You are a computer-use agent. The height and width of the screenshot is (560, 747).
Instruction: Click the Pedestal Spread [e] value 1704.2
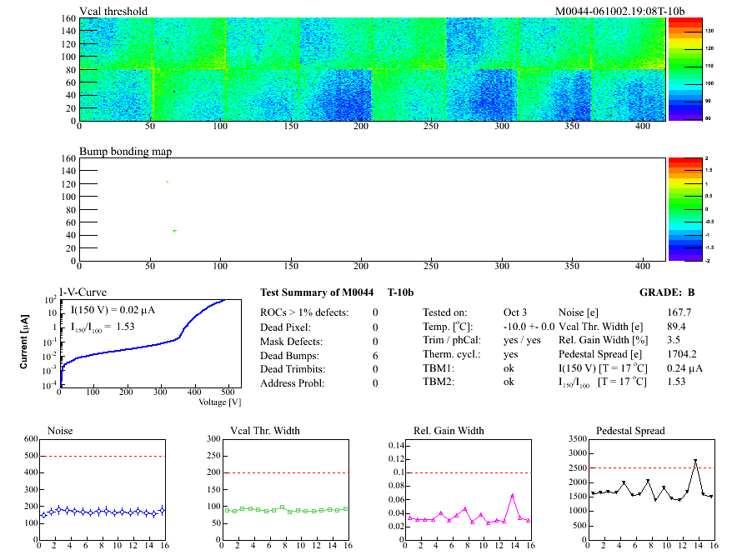pyautogui.click(x=684, y=355)
